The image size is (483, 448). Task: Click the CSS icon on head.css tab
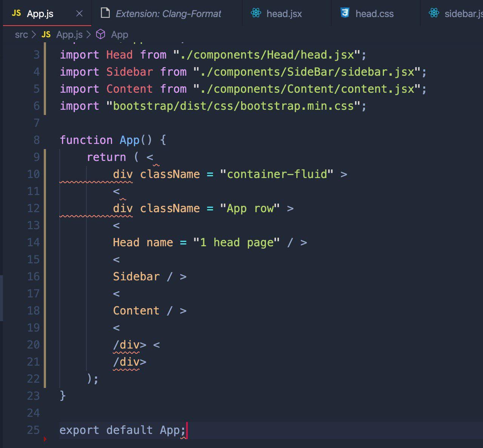[345, 14]
